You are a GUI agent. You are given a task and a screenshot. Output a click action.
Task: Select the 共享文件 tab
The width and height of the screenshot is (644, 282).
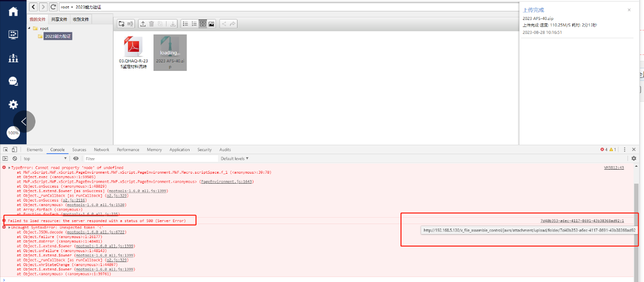(x=58, y=19)
